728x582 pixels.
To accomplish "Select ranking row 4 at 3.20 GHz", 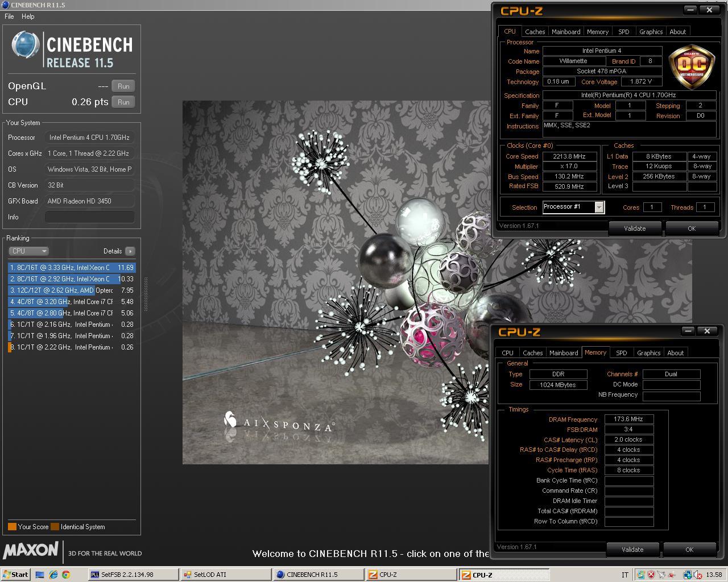I will pos(72,302).
